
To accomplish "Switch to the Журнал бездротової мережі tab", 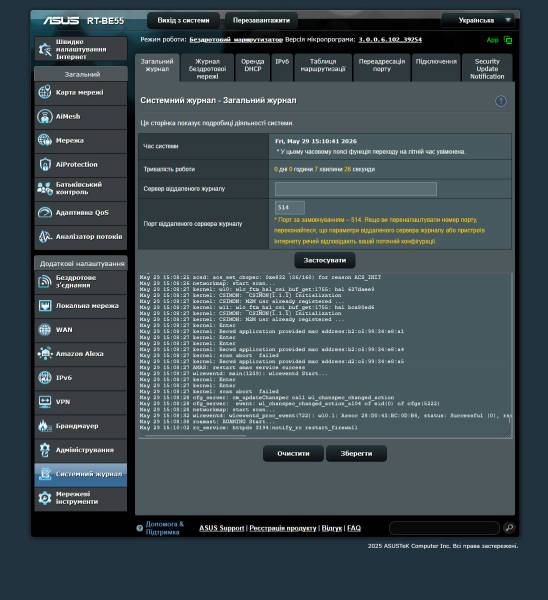I will (207, 68).
